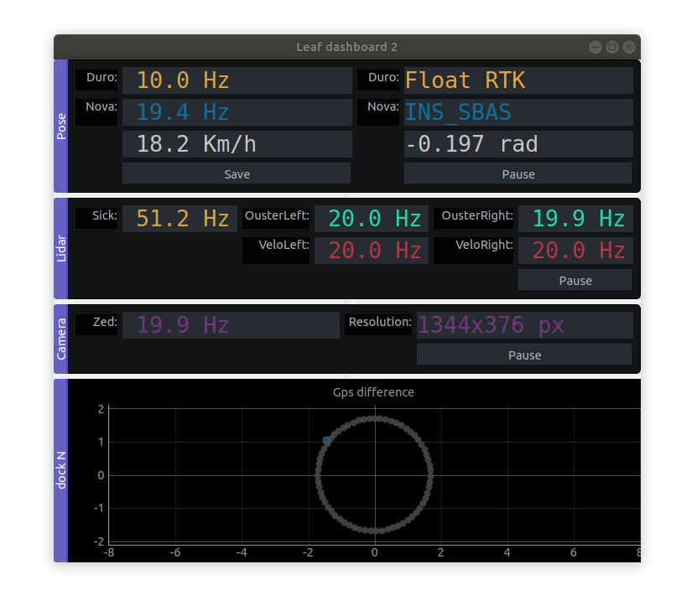The width and height of the screenshot is (697, 616).
Task: Click the Resolution label
Action: (x=380, y=322)
